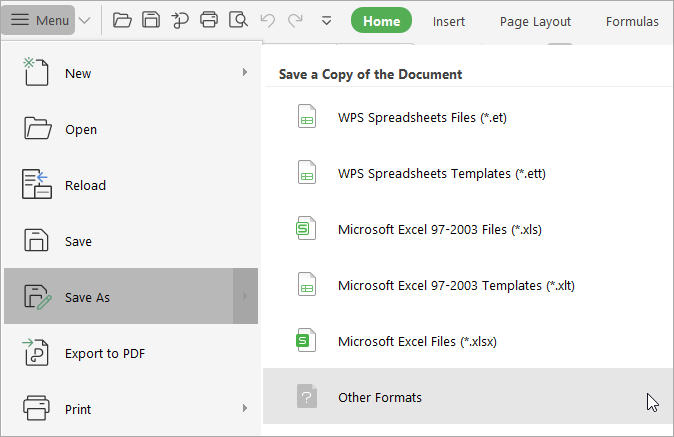Click the Export to PDF menu icon

click(36, 352)
